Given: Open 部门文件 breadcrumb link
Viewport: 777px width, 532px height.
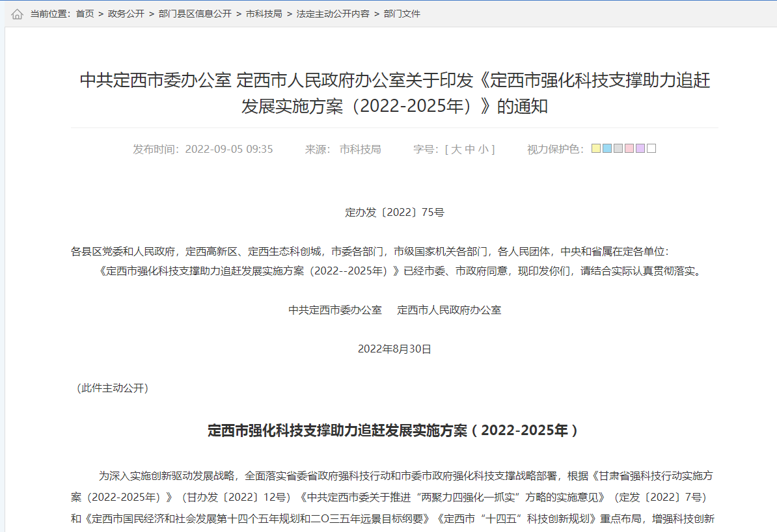Looking at the screenshot, I should pyautogui.click(x=402, y=14).
